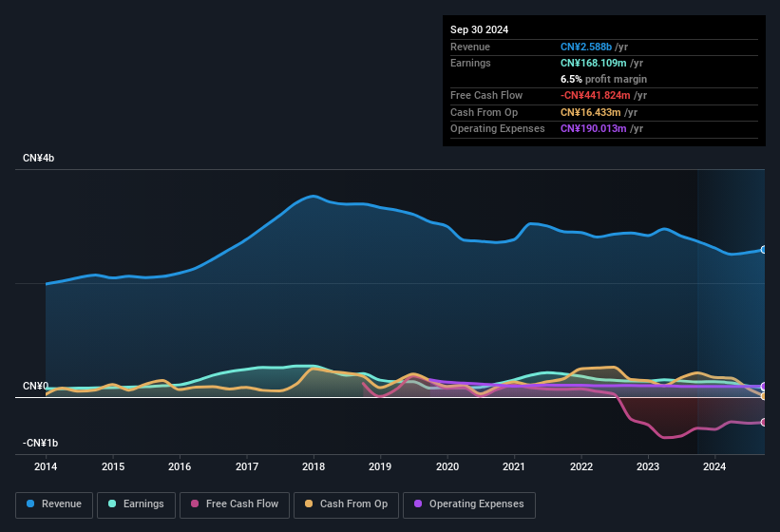Click the CN¥190.013m operating expenses value
Image resolution: width=780 pixels, height=532 pixels.
[594, 129]
